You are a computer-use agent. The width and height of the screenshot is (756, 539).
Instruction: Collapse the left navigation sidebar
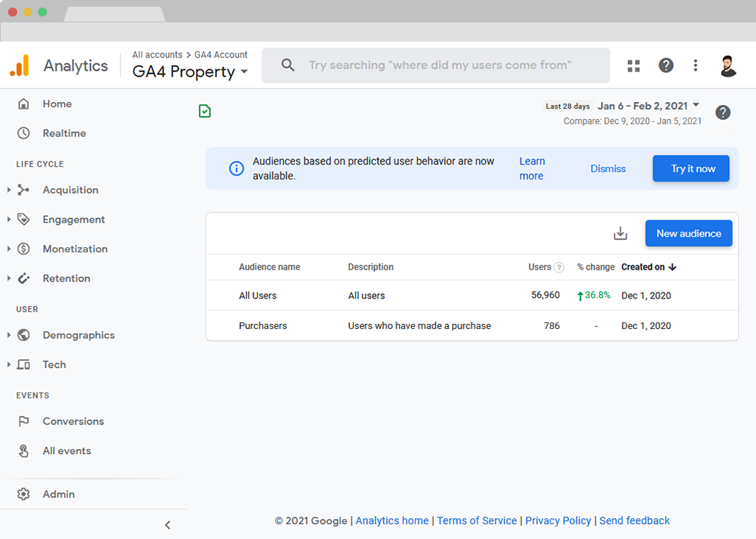(x=168, y=525)
